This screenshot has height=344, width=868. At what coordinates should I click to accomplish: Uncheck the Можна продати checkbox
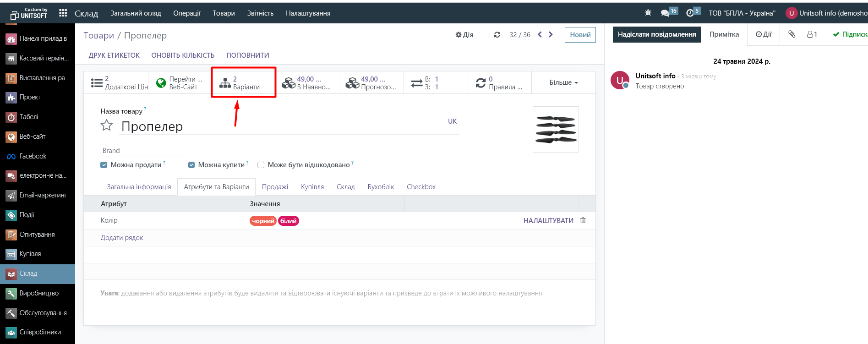click(104, 165)
